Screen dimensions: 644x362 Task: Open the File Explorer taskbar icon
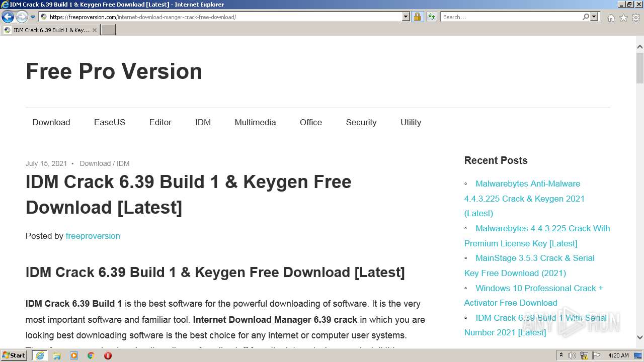click(57, 355)
